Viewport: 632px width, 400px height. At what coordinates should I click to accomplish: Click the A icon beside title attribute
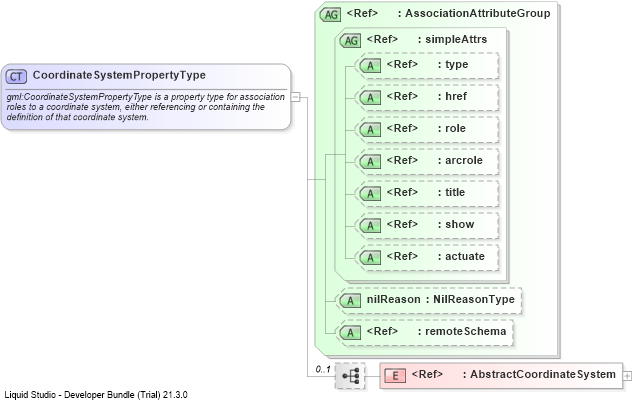click(x=370, y=193)
